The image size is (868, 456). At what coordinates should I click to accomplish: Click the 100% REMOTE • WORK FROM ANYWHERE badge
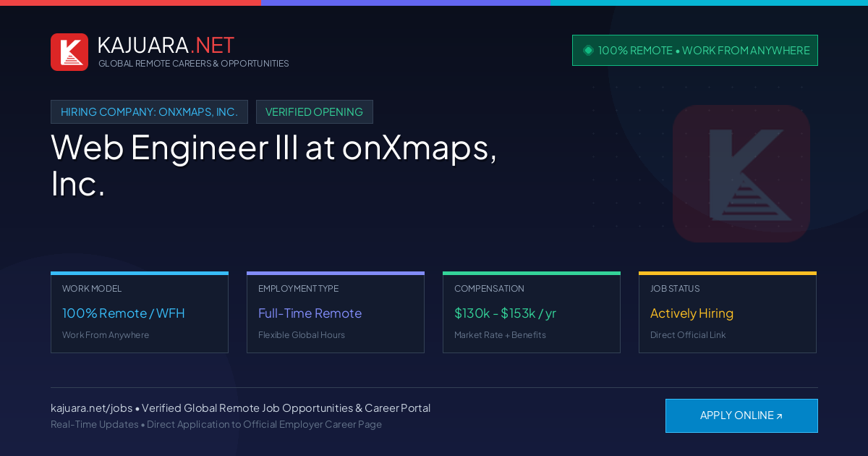click(x=695, y=51)
